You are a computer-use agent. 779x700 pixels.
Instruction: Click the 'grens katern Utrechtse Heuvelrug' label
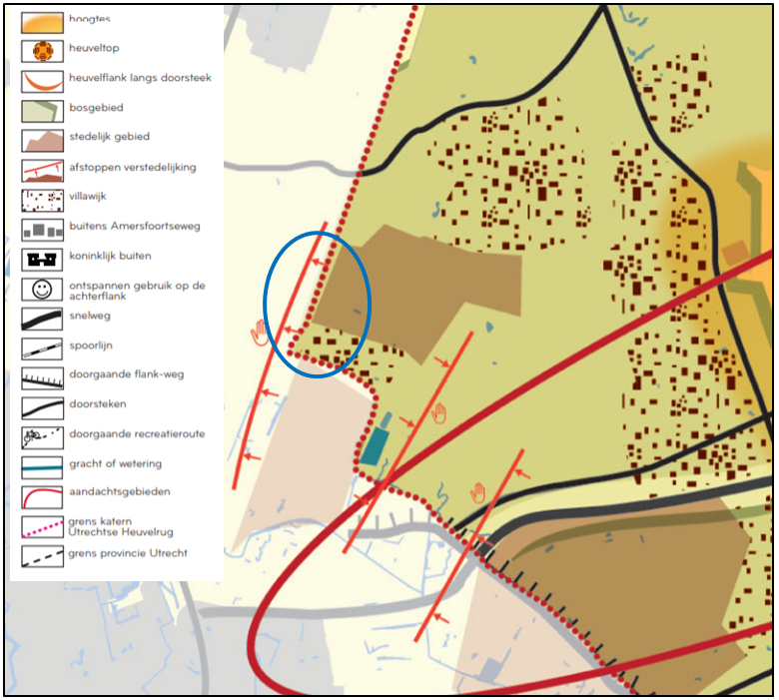[x=121, y=526]
